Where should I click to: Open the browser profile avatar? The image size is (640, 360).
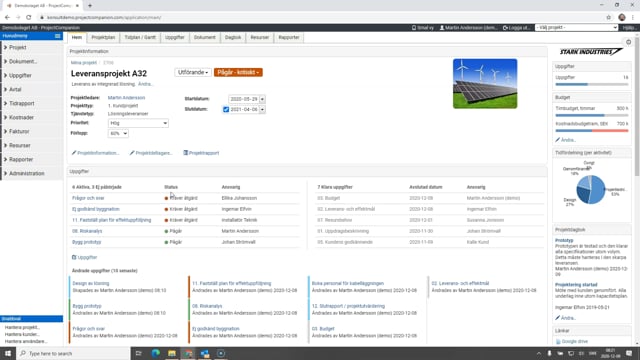pyautogui.click(x=622, y=18)
